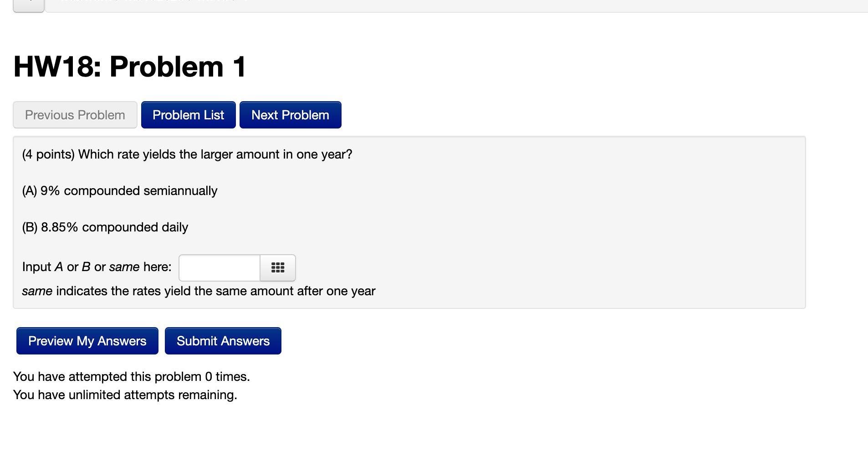Advance to the Next Problem
Viewport: 868px width, 462px height.
coord(290,115)
